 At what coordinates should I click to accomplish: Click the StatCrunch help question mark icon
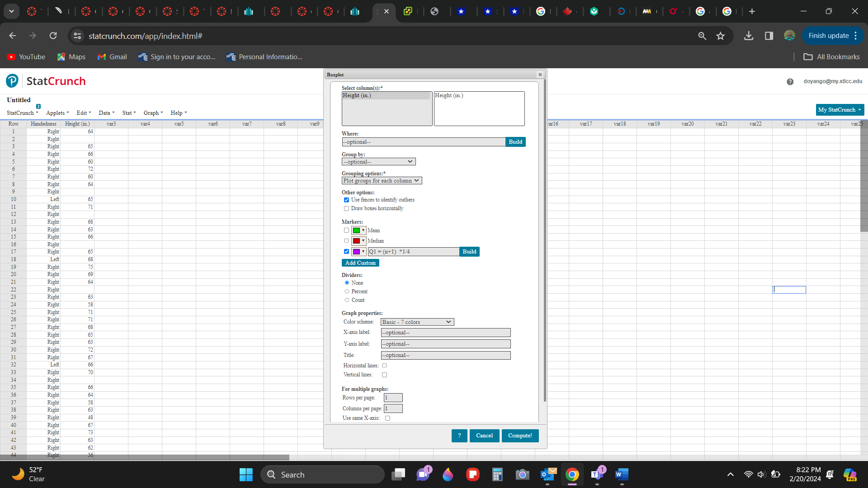tap(790, 82)
